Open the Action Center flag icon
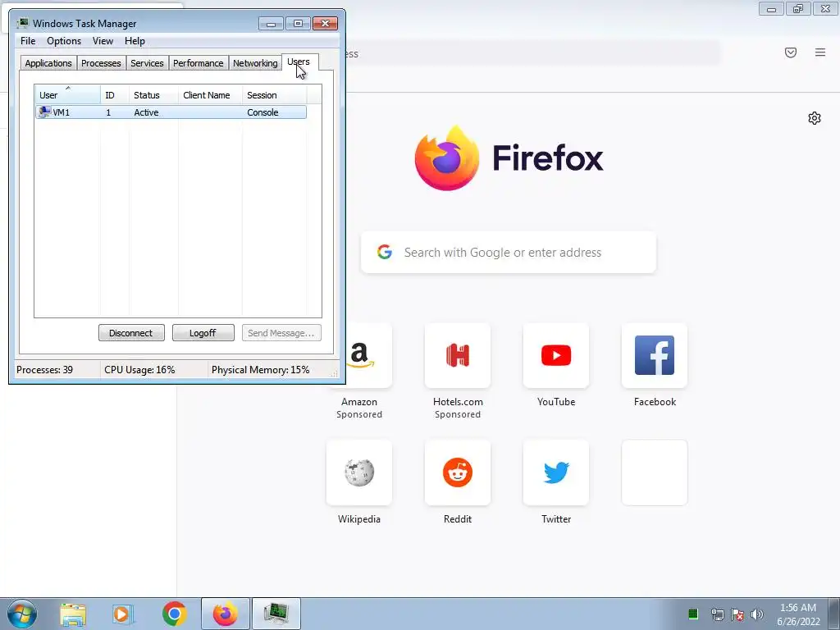The width and height of the screenshot is (840, 630). click(737, 614)
